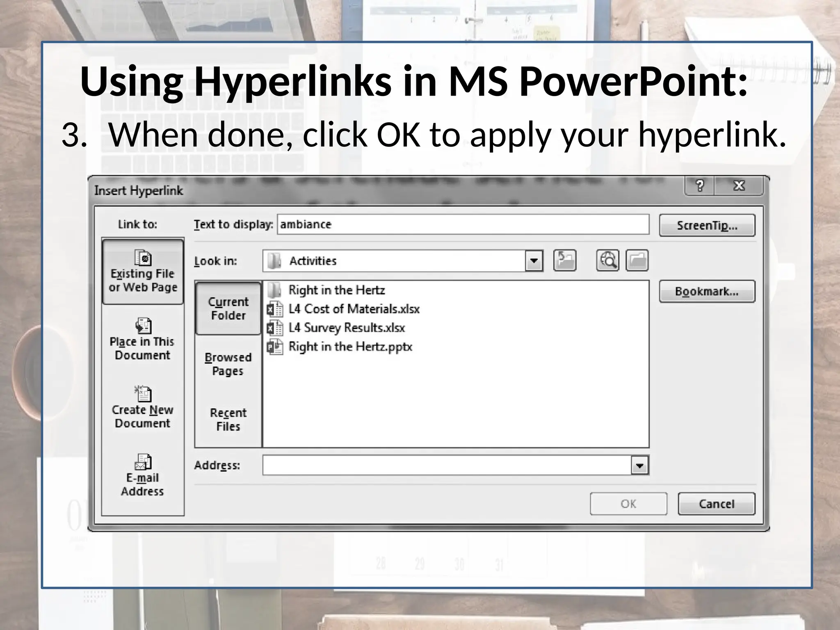The width and height of the screenshot is (840, 630).
Task: Choose Place in This Document link type
Action: (143, 340)
